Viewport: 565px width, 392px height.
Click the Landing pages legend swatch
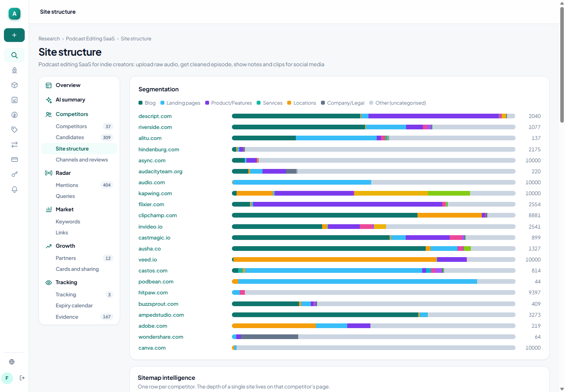[x=162, y=103]
